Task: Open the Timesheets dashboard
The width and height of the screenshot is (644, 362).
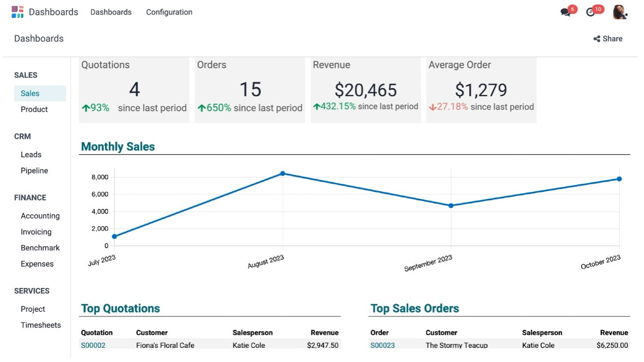Action: [41, 325]
